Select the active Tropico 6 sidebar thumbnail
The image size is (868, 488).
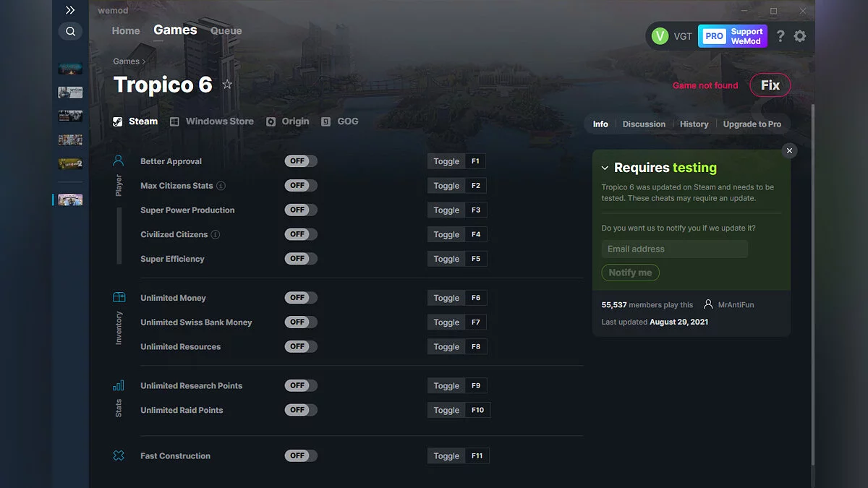click(70, 200)
